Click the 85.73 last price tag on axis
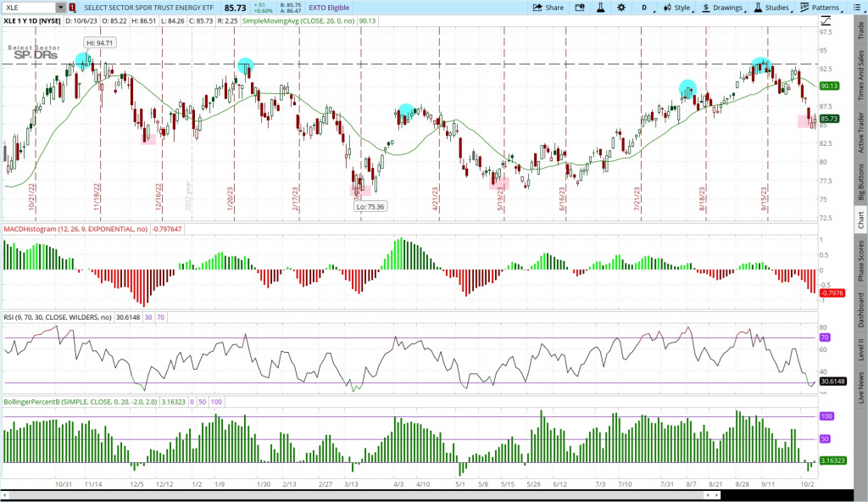The image size is (868, 502). coord(829,119)
